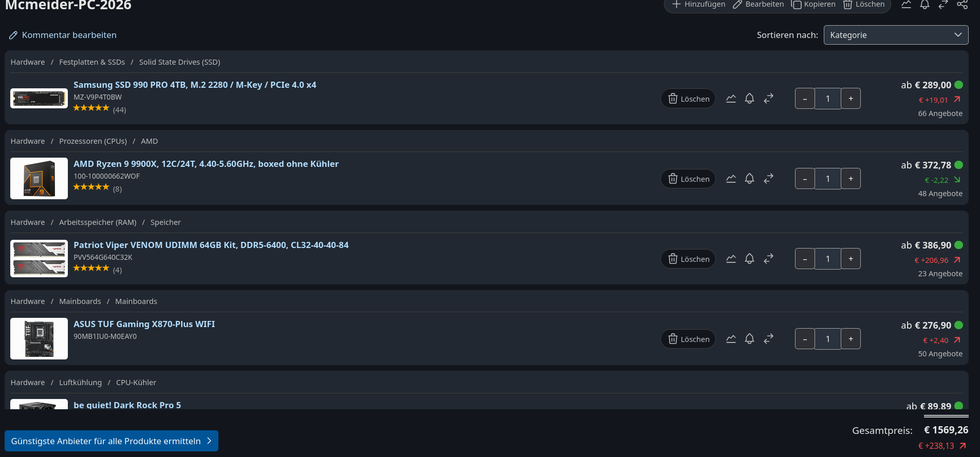The width and height of the screenshot is (980, 457).
Task: Click Hinzufügen in the top toolbar
Action: (698, 4)
